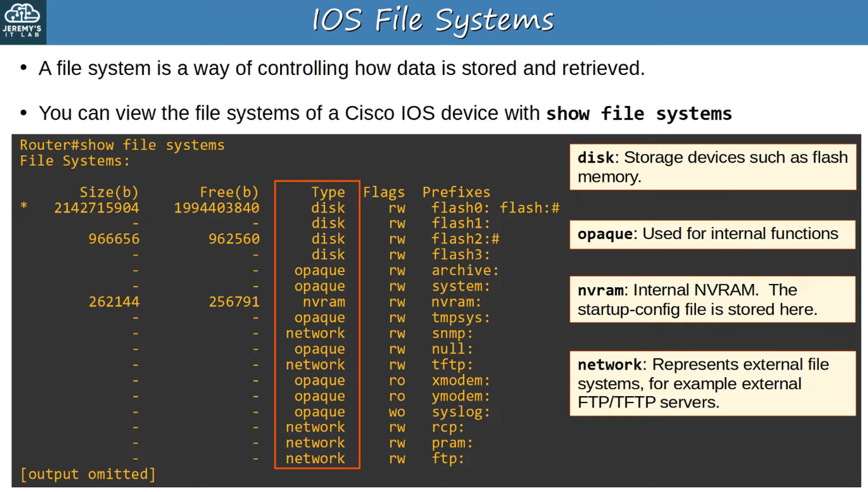Click the network definition callout box
This screenshot has height=492, width=868.
pyautogui.click(x=713, y=383)
